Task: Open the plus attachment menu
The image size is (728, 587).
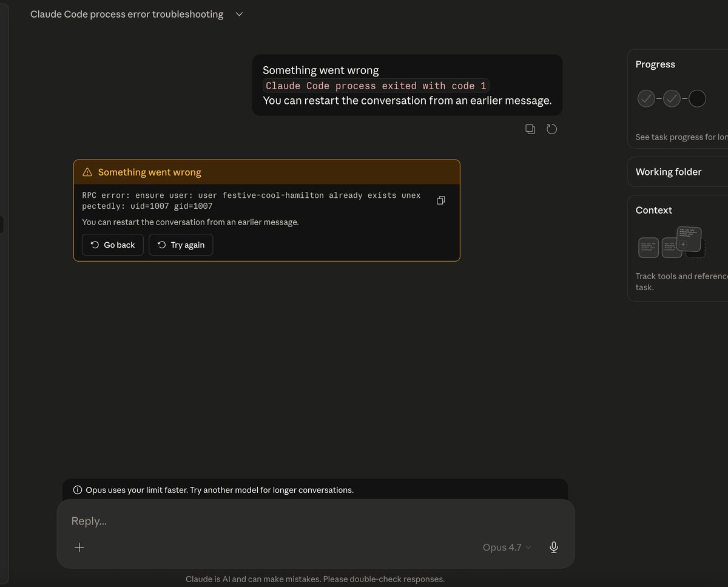Action: (79, 548)
